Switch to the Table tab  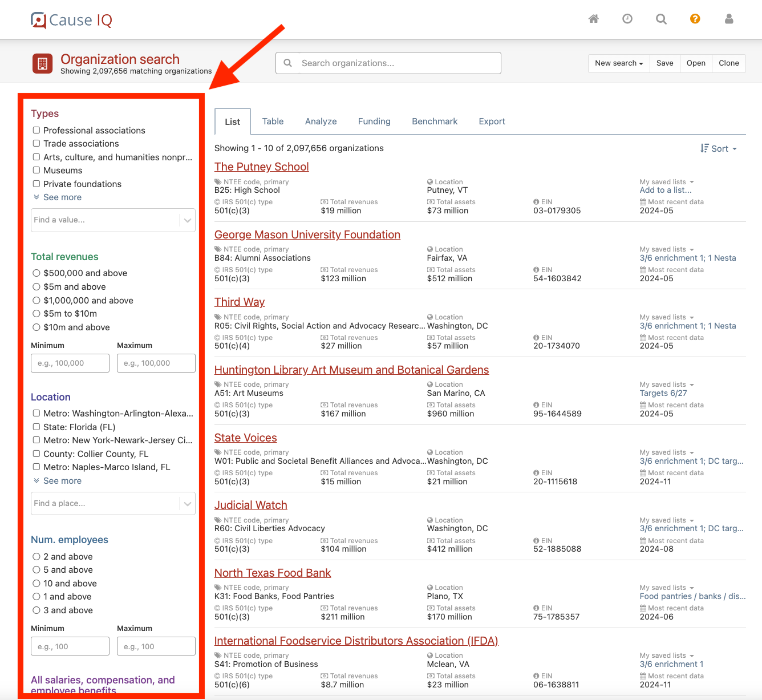click(273, 122)
